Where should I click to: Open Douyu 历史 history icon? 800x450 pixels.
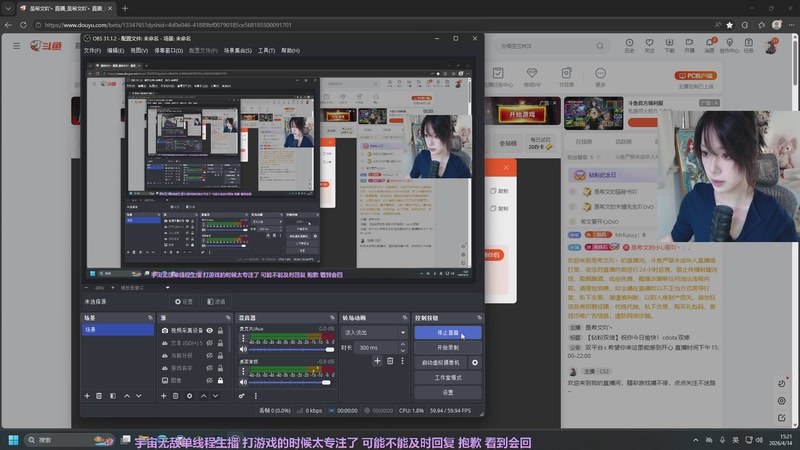coord(629,45)
